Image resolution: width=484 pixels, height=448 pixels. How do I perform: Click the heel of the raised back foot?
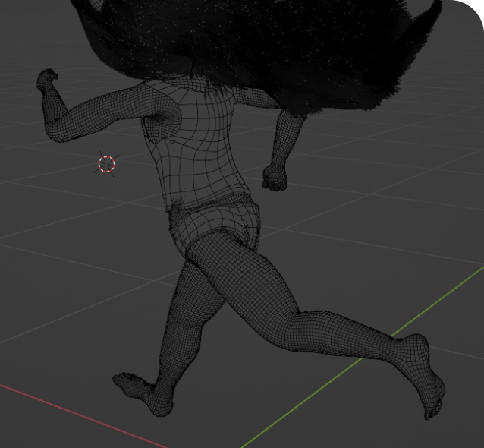pyautogui.click(x=416, y=345)
